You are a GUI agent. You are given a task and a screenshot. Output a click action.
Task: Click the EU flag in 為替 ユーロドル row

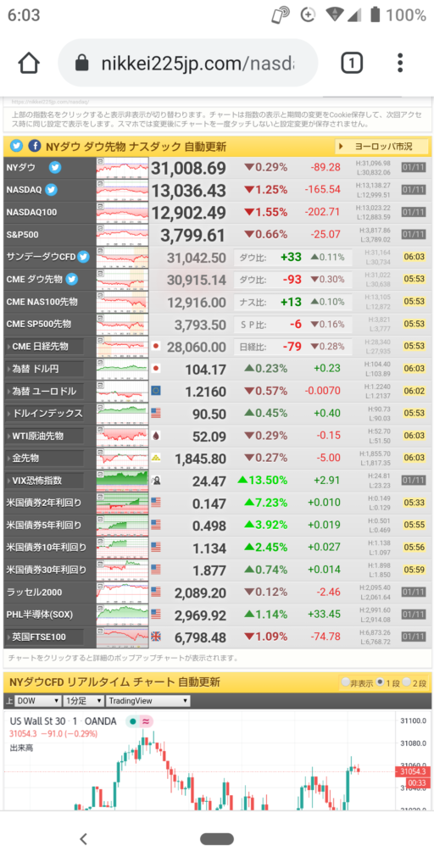click(x=156, y=392)
